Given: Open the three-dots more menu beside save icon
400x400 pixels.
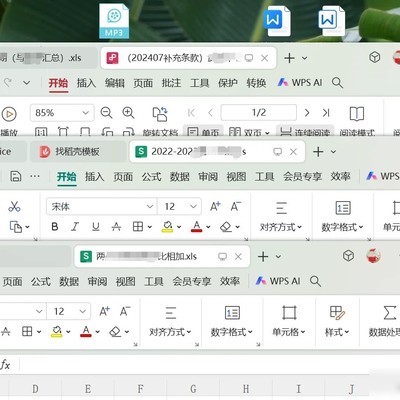Looking at the screenshot, I should coord(35,176).
